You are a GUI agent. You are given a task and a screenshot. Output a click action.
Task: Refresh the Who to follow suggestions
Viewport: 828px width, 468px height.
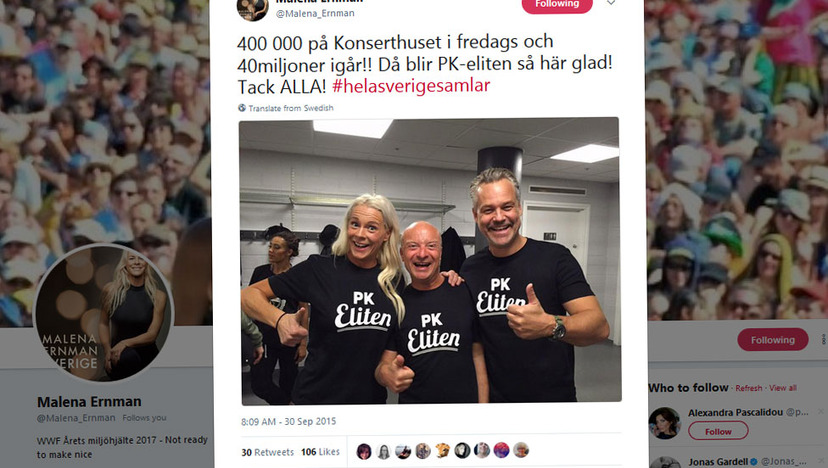749,388
